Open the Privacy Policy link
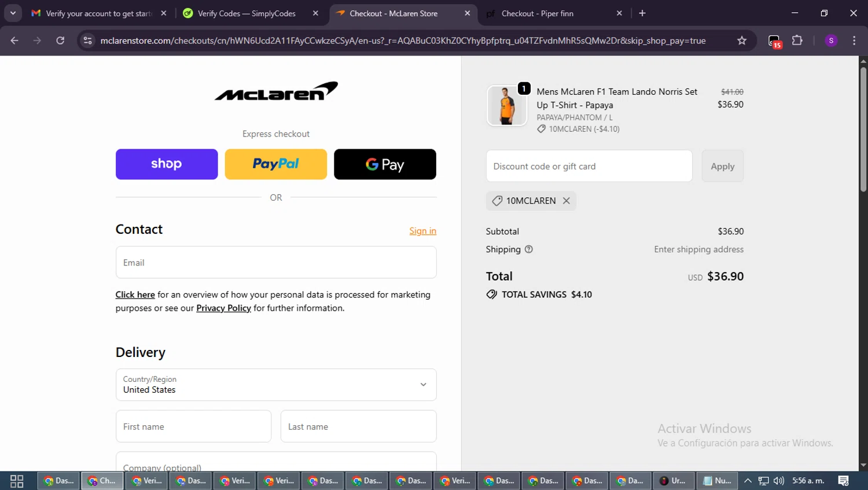 pyautogui.click(x=223, y=308)
